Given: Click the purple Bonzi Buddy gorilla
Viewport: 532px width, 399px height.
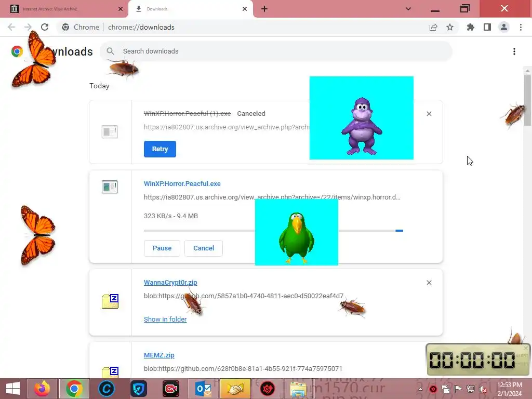Looking at the screenshot, I should point(362,126).
